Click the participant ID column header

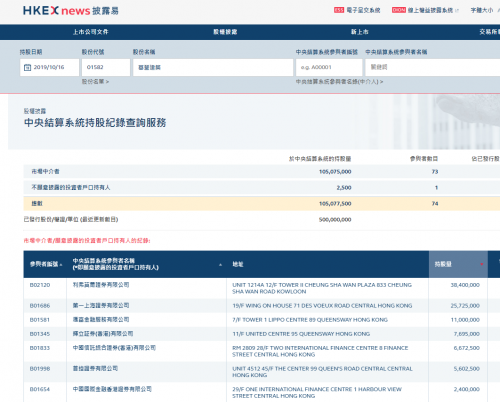44,264
